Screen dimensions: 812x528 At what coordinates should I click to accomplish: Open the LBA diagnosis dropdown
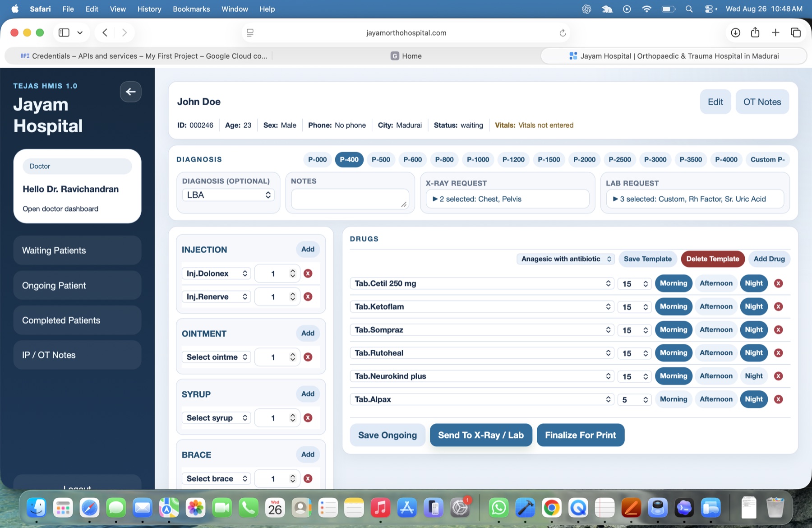coord(228,195)
